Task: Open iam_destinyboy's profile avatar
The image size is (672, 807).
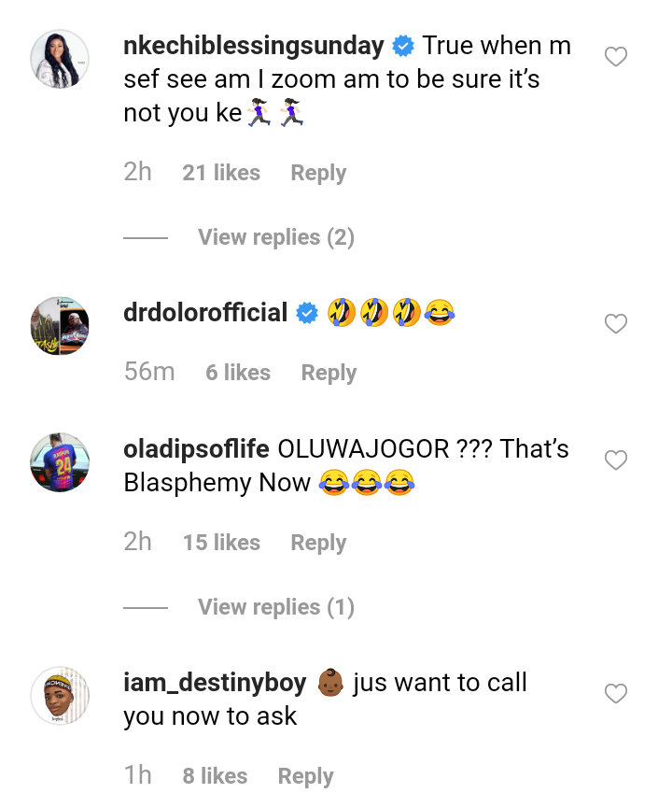Action: [x=60, y=696]
